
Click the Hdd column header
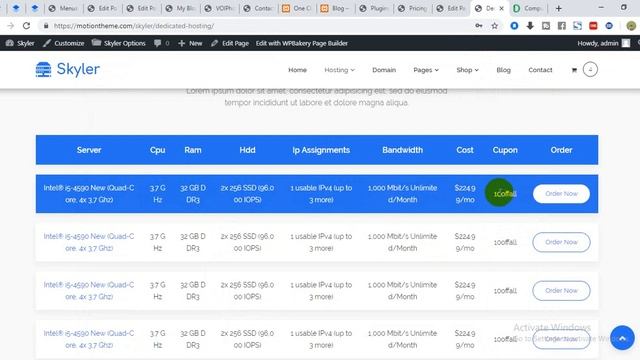tap(247, 150)
